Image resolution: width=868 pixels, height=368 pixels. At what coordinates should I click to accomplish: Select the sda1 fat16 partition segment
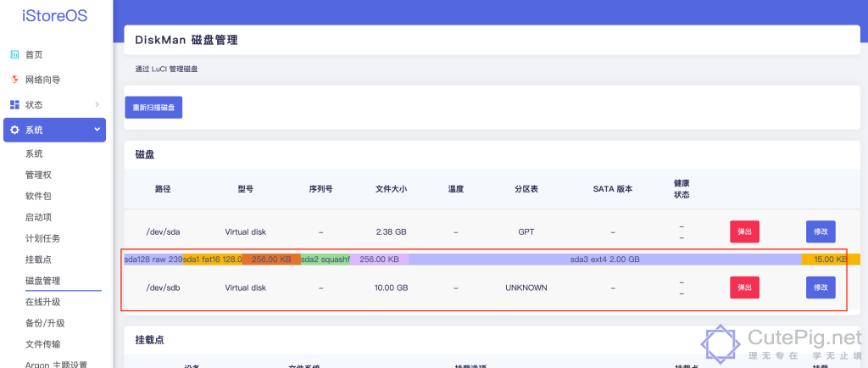213,259
